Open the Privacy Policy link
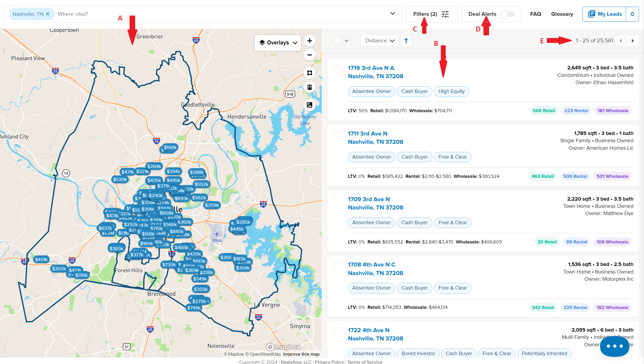644x364 pixels. pyautogui.click(x=329, y=362)
